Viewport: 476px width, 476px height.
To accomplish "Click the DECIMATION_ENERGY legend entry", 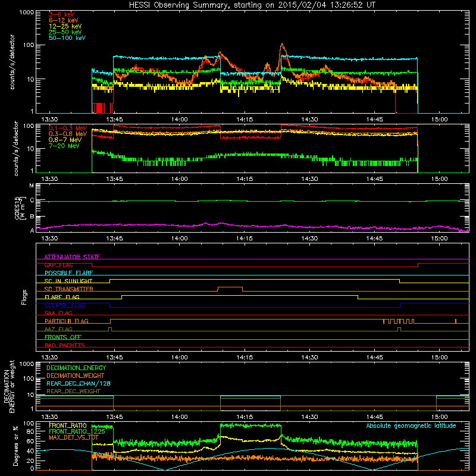I will point(76,368).
